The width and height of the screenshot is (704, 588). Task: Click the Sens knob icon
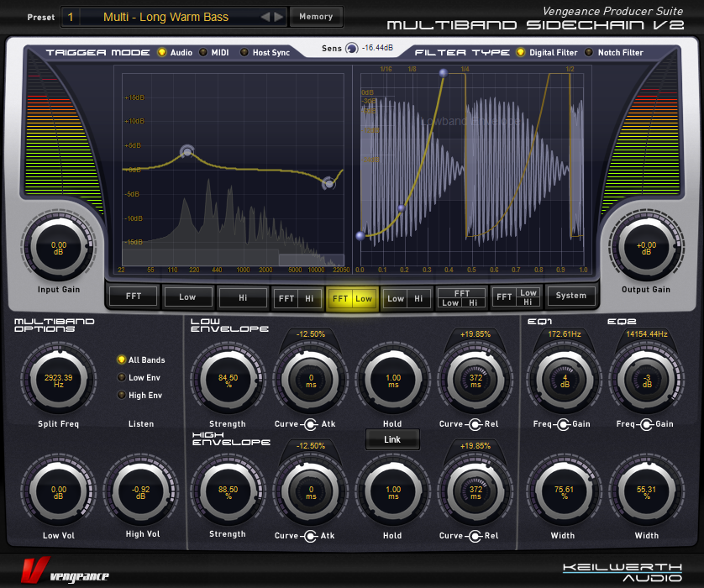(351, 49)
